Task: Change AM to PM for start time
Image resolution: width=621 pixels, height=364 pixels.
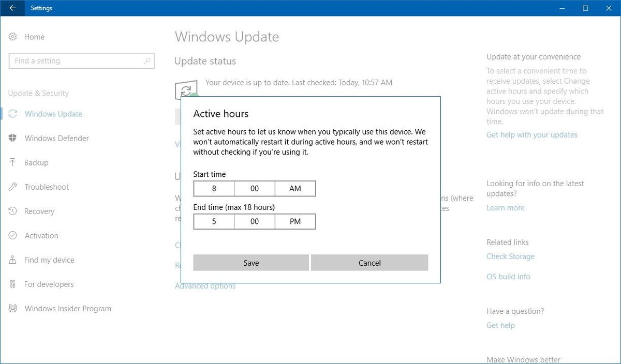Action: tap(295, 188)
